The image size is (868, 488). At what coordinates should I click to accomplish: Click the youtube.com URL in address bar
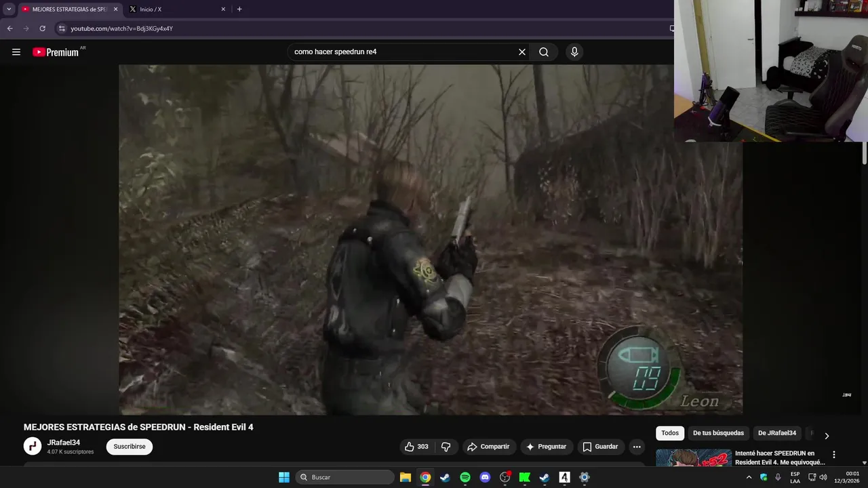[122, 28]
